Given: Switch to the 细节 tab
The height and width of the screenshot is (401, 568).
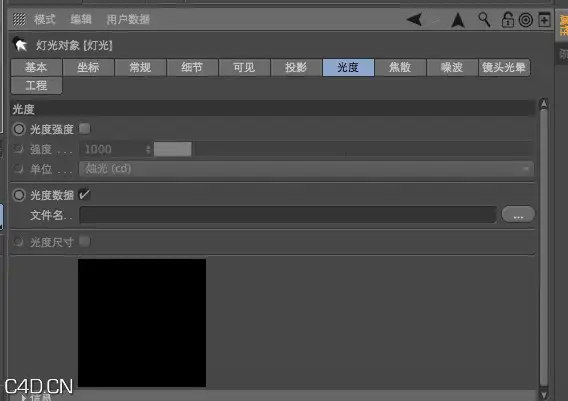Looking at the screenshot, I should coord(192,67).
